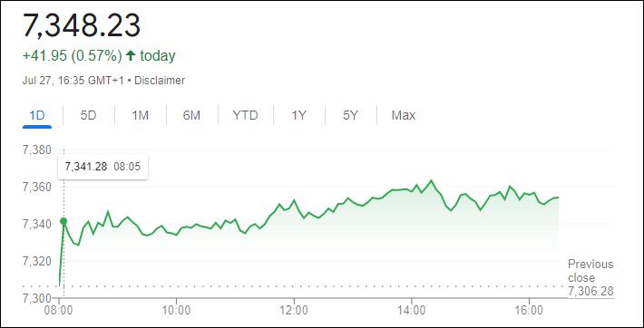Click the +41.95 (0.57%) change text
Viewport: 644px width, 328px height.
click(73, 55)
